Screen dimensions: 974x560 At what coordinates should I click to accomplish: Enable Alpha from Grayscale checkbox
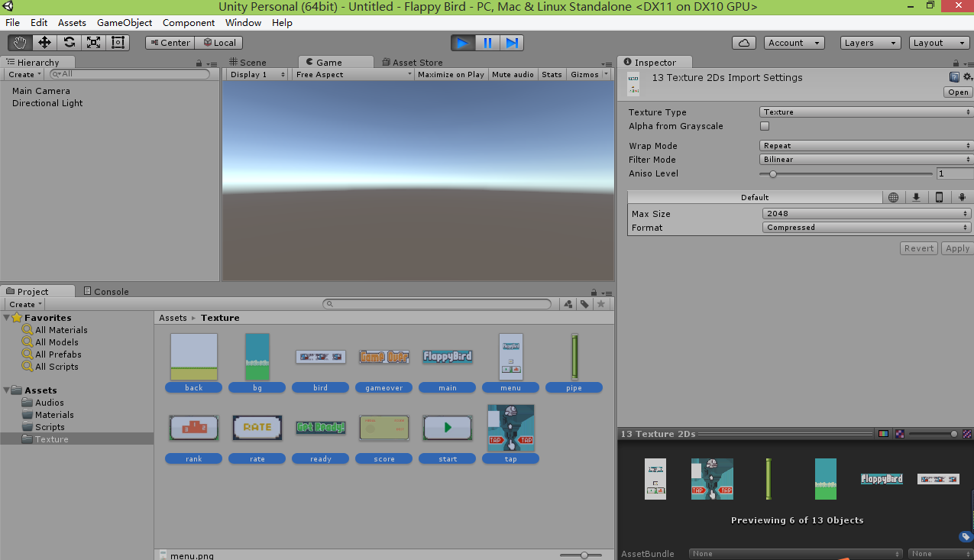coord(765,126)
